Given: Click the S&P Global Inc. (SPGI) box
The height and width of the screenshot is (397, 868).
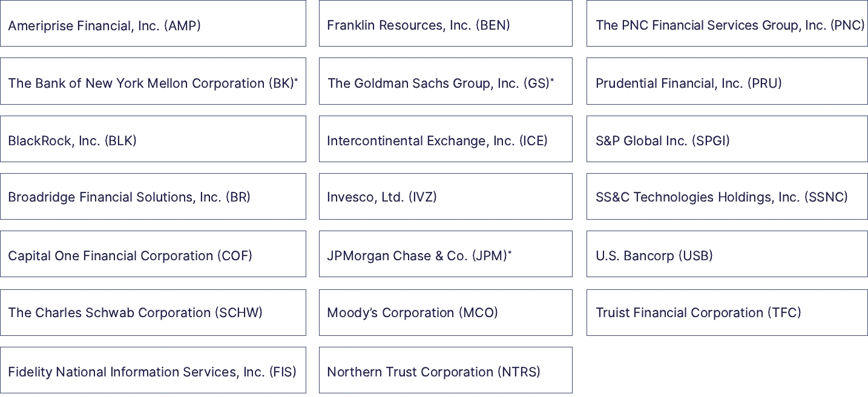Looking at the screenshot, I should (x=726, y=140).
